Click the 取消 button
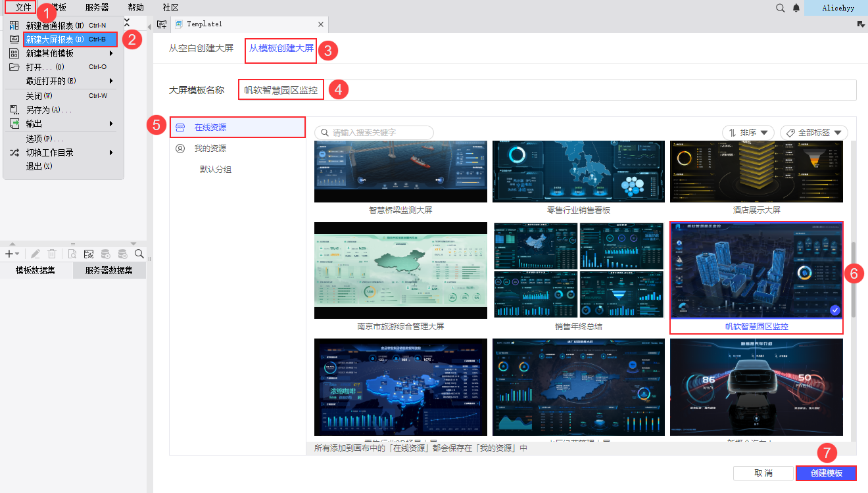The width and height of the screenshot is (868, 493). (x=763, y=473)
